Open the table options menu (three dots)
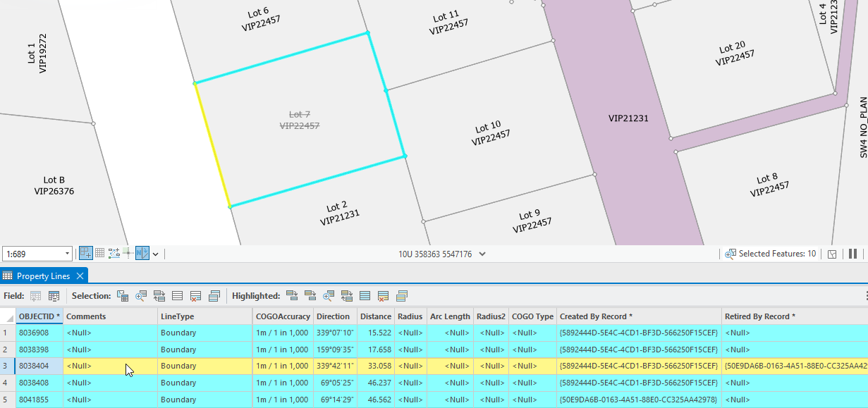Image resolution: width=868 pixels, height=408 pixels. [x=865, y=296]
